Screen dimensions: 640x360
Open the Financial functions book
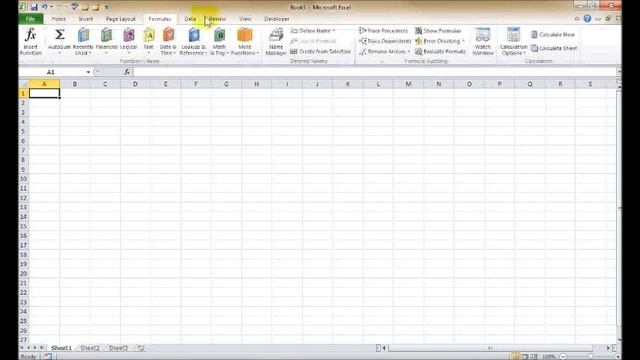pos(106,41)
